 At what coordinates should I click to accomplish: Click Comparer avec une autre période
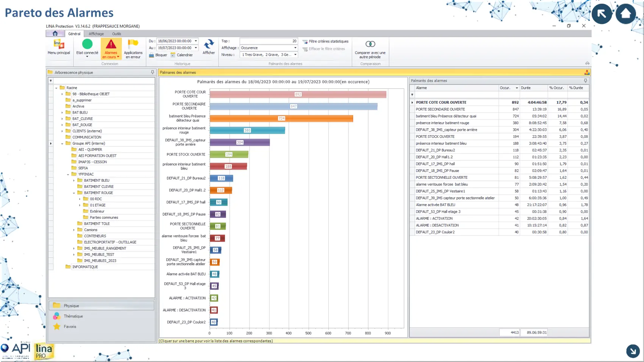click(x=370, y=44)
